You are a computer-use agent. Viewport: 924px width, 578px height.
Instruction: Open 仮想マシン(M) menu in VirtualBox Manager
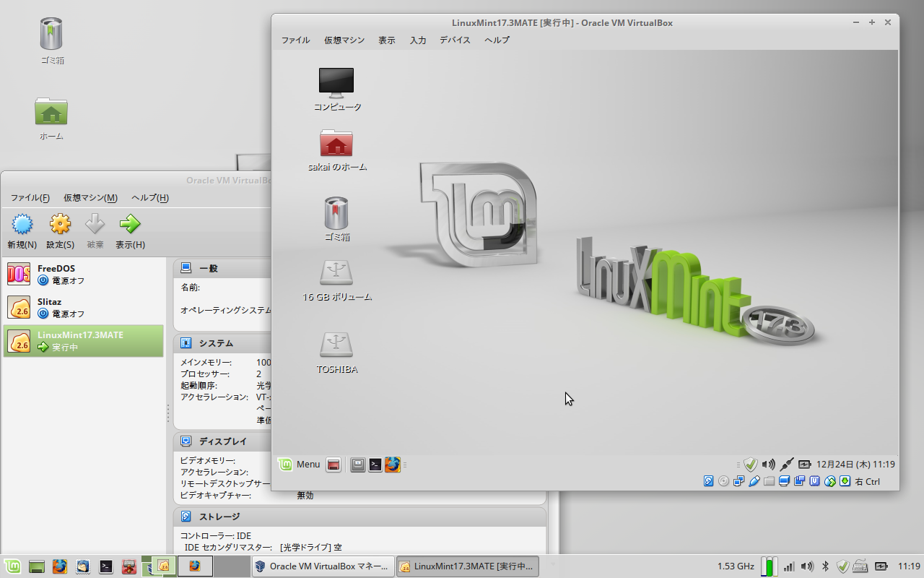pos(90,198)
